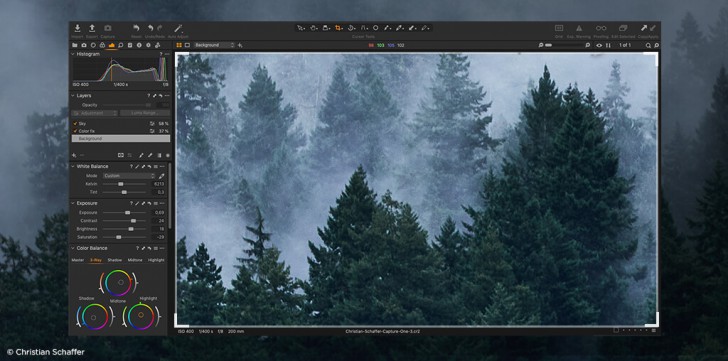The height and width of the screenshot is (361, 728).
Task: Select the pointer cursor tool
Action: coord(300,28)
